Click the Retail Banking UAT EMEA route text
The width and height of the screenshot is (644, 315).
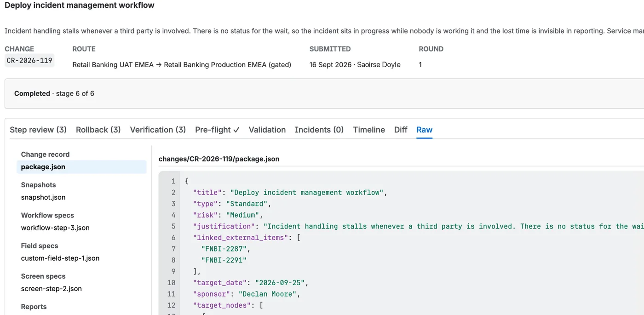[113, 65]
